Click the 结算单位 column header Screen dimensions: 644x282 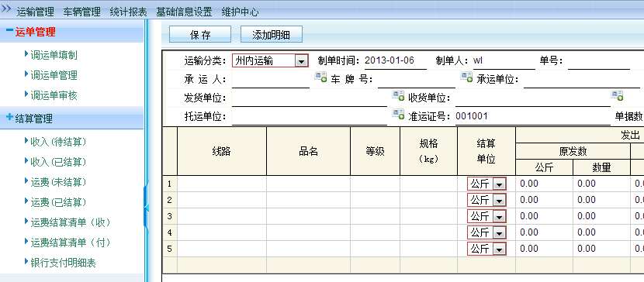point(486,151)
